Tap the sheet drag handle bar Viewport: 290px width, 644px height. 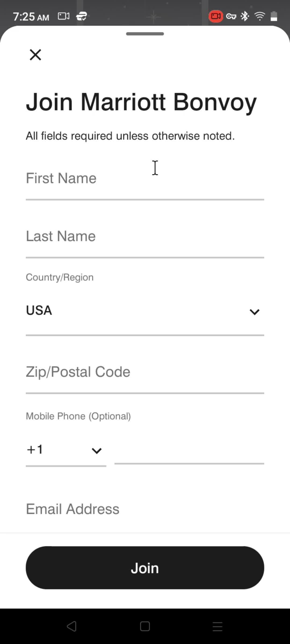click(145, 34)
